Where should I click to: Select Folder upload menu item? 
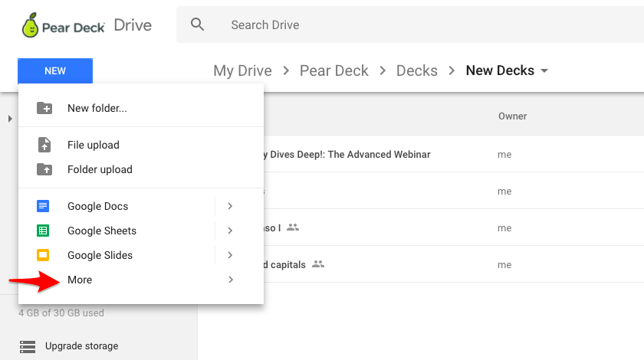tap(141, 169)
